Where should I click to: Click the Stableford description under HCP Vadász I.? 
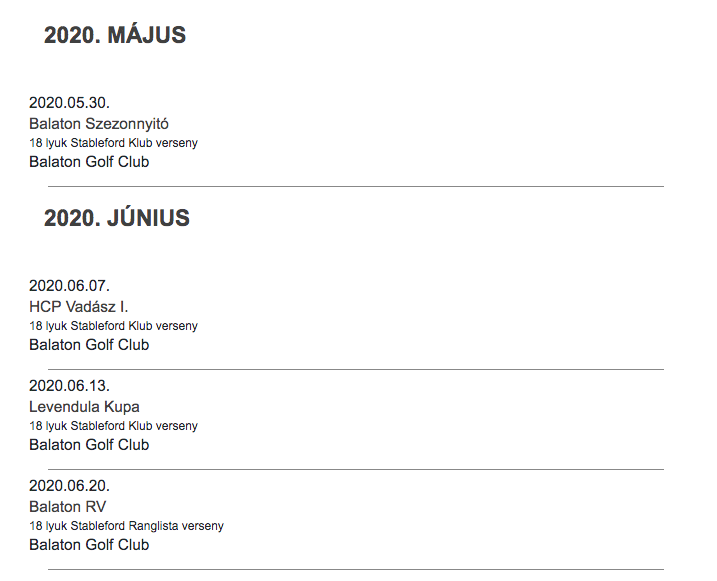113,326
